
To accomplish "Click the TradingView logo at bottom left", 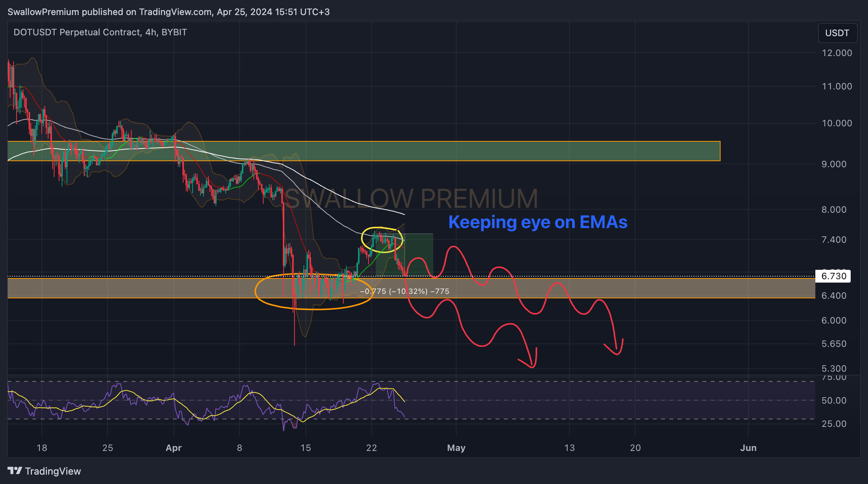I will [44, 471].
